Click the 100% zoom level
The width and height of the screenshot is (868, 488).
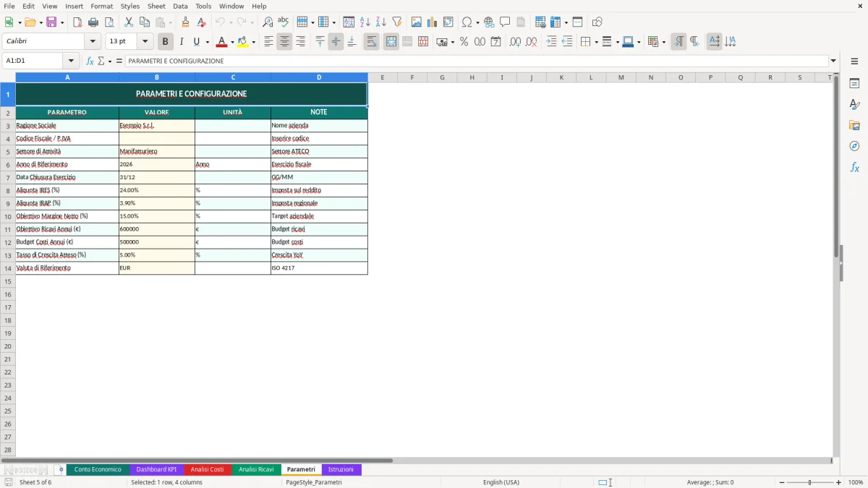tap(855, 482)
